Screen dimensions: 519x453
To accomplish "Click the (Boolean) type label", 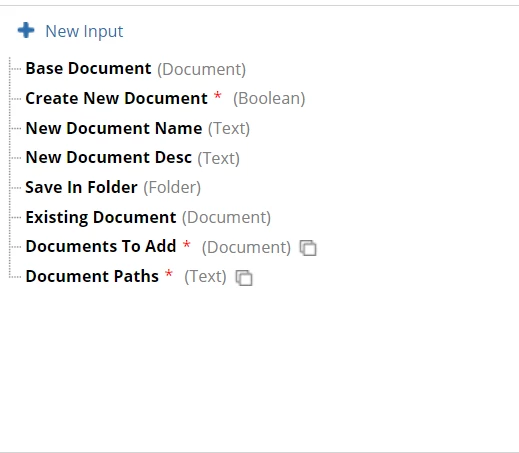I will pyautogui.click(x=269, y=99).
